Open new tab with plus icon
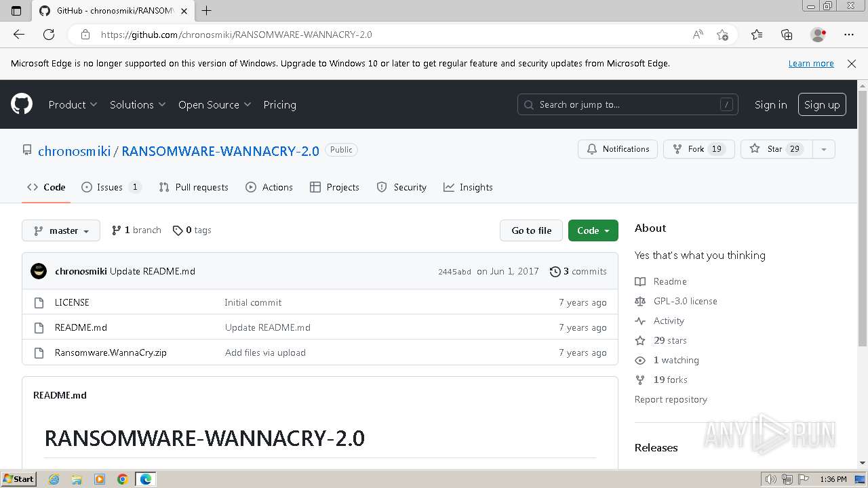The width and height of the screenshot is (868, 488). tap(206, 11)
